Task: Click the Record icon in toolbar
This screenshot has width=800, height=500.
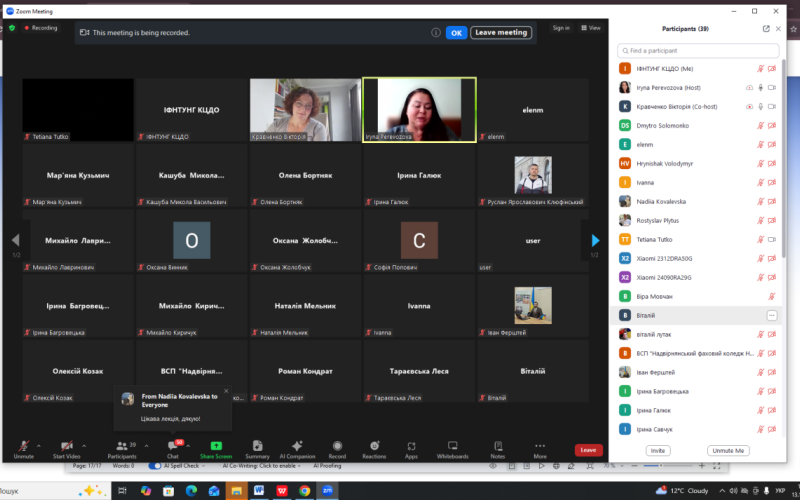Action: 337,449
